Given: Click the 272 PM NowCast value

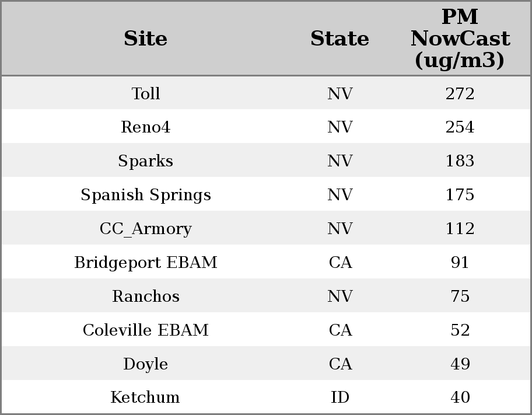Looking at the screenshot, I should click(460, 93).
